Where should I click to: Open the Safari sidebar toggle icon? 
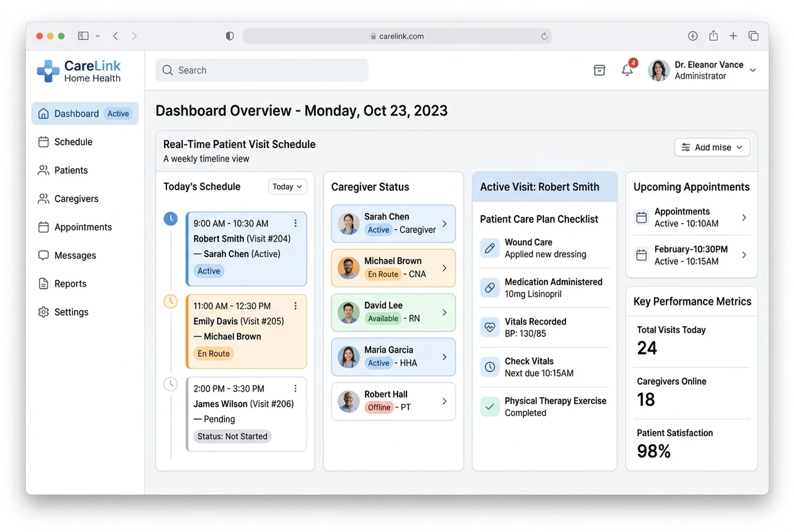pyautogui.click(x=83, y=36)
